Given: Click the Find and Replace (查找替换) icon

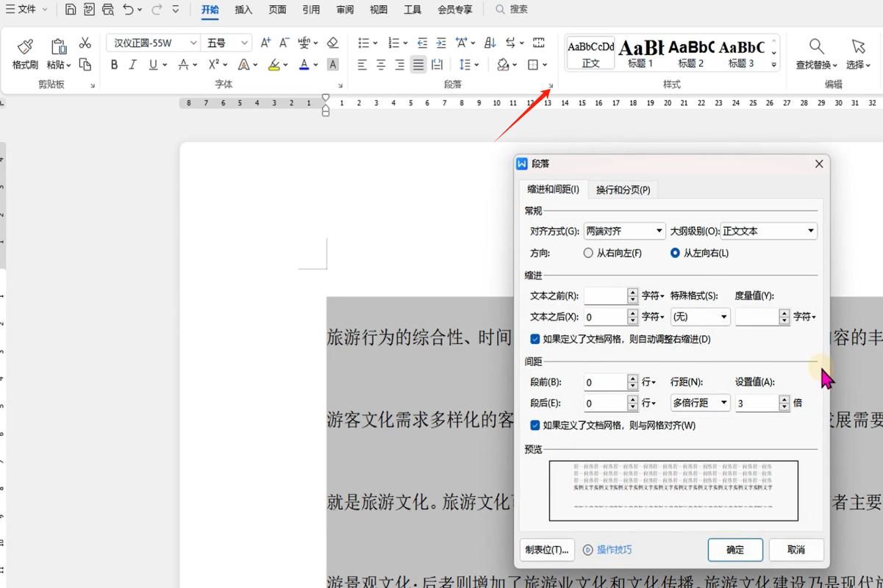Looking at the screenshot, I should (816, 54).
